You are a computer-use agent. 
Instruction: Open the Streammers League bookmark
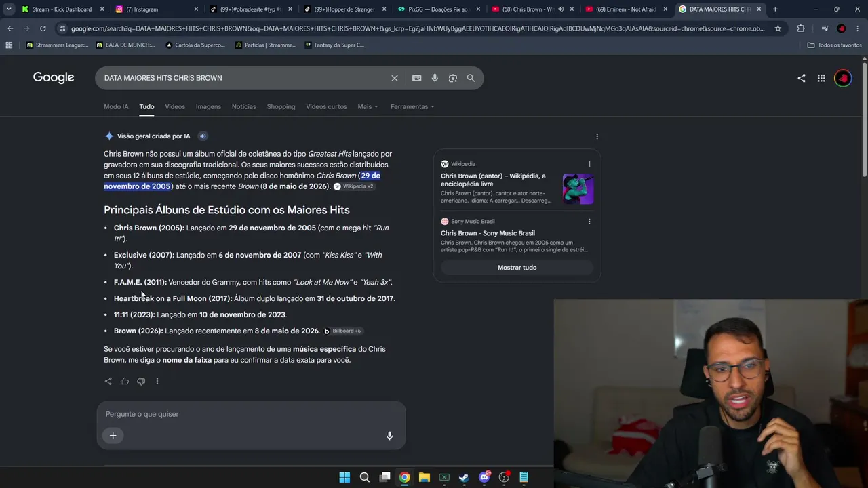pos(58,45)
